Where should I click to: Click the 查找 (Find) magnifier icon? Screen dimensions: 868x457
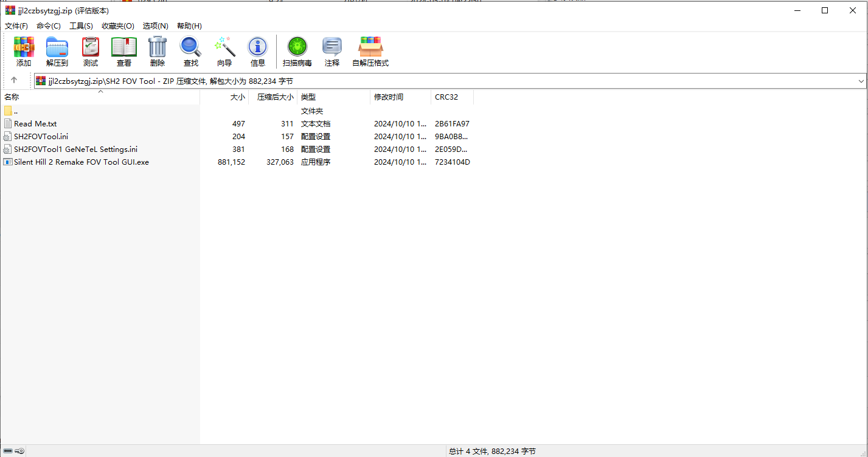click(190, 47)
